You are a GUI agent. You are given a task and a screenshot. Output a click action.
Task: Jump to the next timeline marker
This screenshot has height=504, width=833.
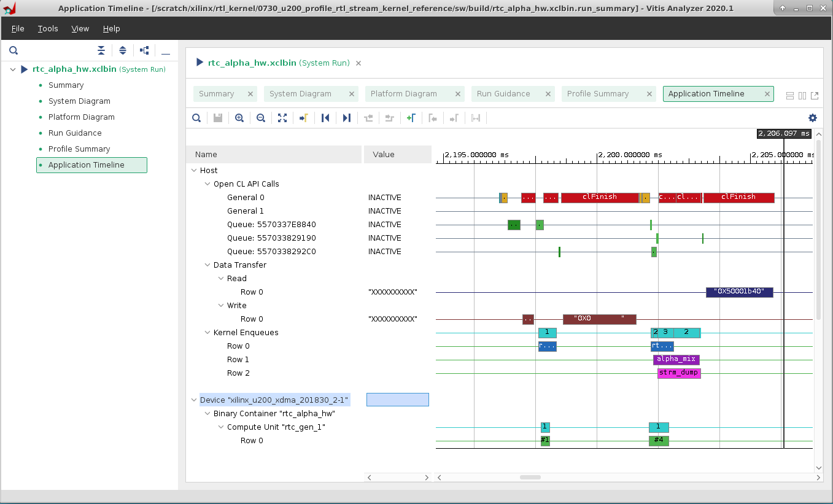tap(346, 118)
